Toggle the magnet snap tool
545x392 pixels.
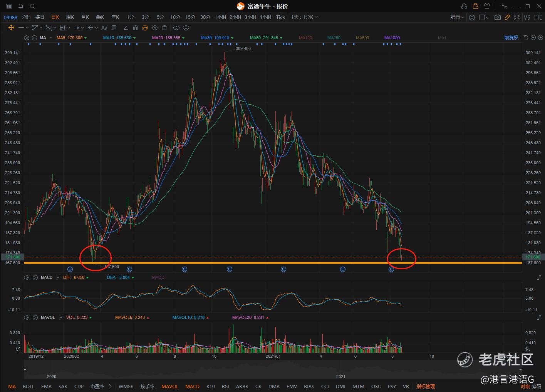[135, 28]
